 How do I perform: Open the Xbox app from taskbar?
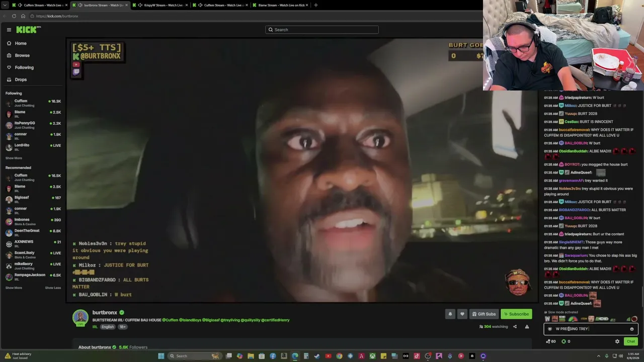coord(372,356)
